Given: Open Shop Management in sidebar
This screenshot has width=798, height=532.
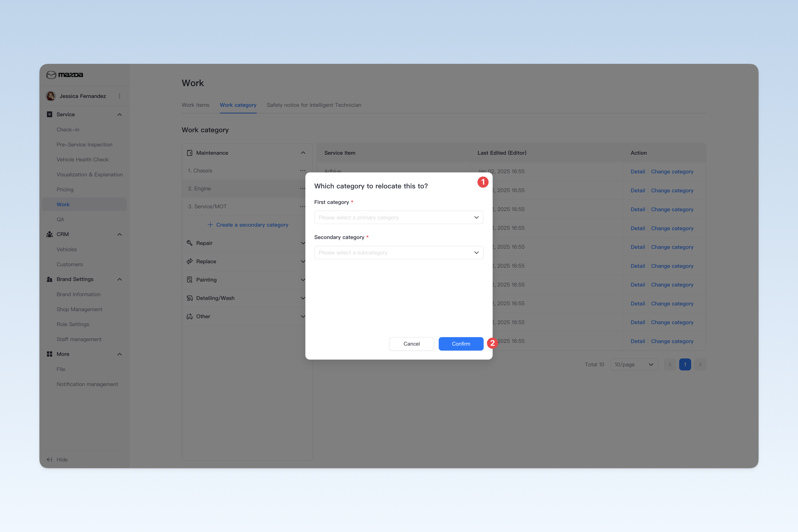Looking at the screenshot, I should (79, 309).
